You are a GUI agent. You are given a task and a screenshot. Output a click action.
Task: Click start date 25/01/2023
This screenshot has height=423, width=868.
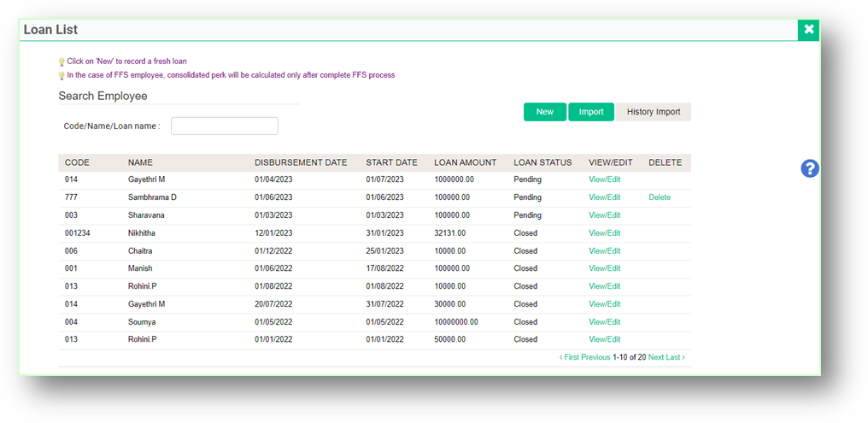click(384, 251)
